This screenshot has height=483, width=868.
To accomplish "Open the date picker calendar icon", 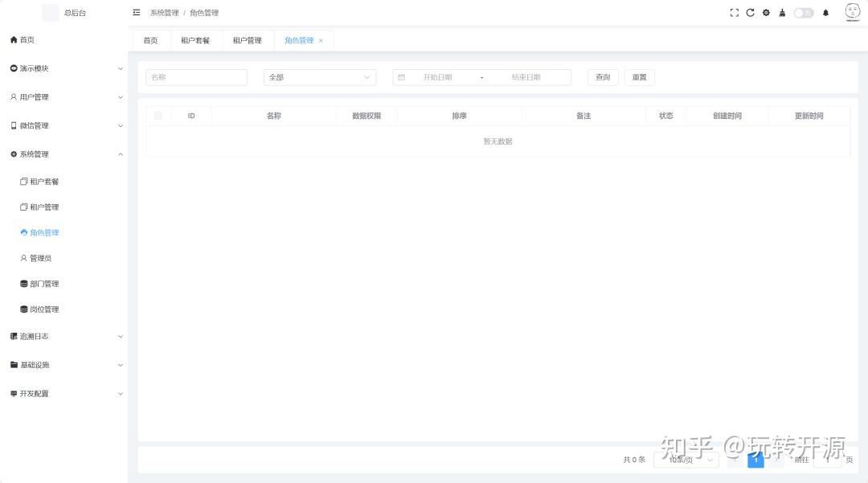I will pyautogui.click(x=402, y=76).
